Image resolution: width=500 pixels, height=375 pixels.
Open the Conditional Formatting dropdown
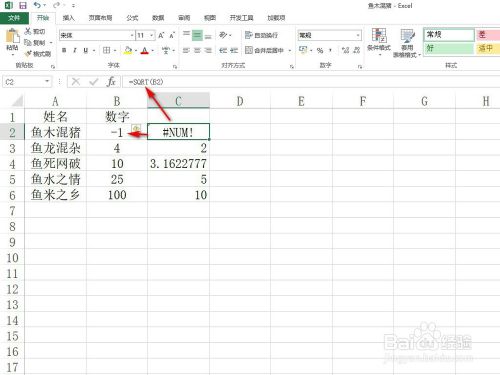pos(378,42)
